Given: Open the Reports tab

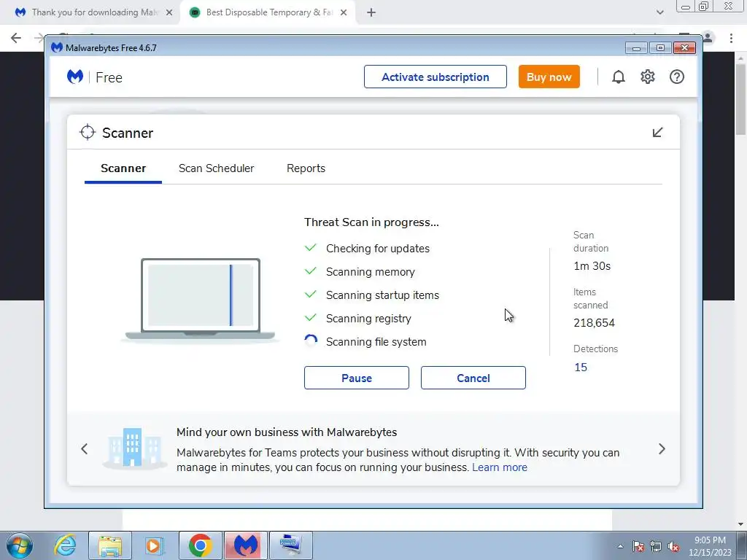Looking at the screenshot, I should click(x=306, y=168).
